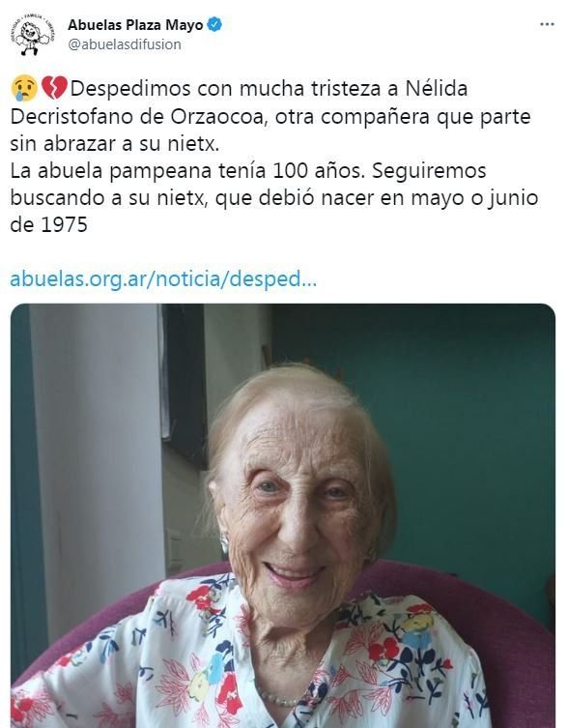Click the name "Nélida" in the tweet
Screen dimensions: 568x728
[x=437, y=88]
